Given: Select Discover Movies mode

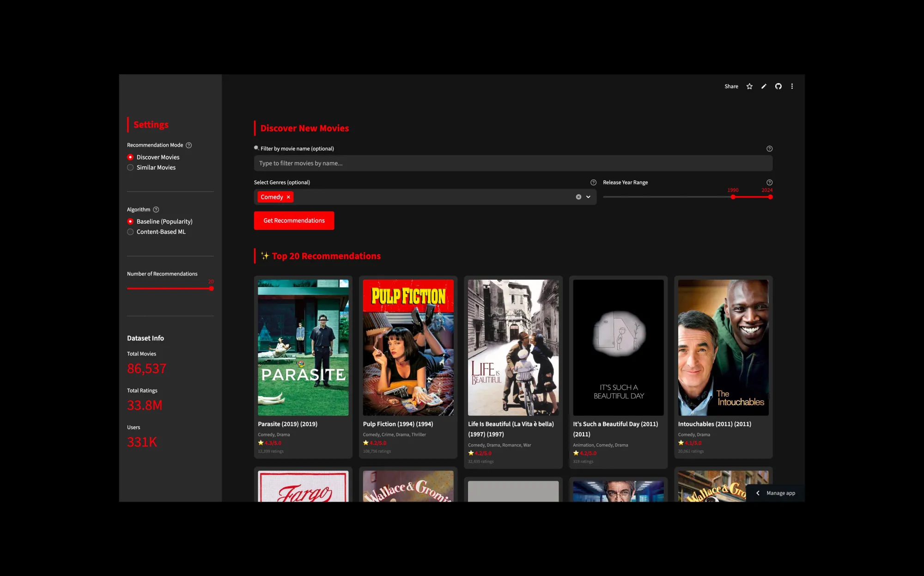Looking at the screenshot, I should pyautogui.click(x=153, y=157).
